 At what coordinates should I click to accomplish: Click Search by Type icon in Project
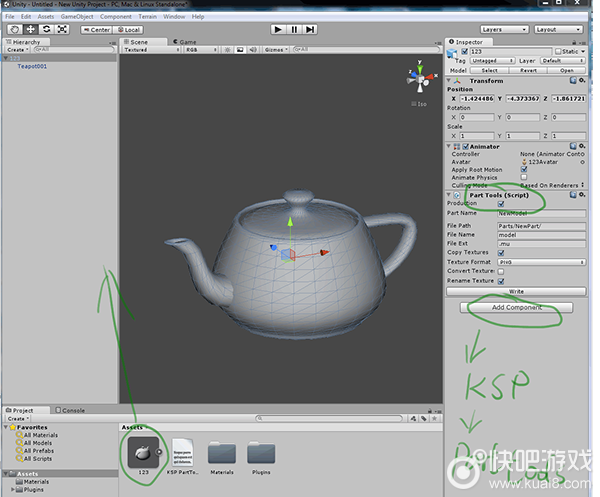click(413, 419)
